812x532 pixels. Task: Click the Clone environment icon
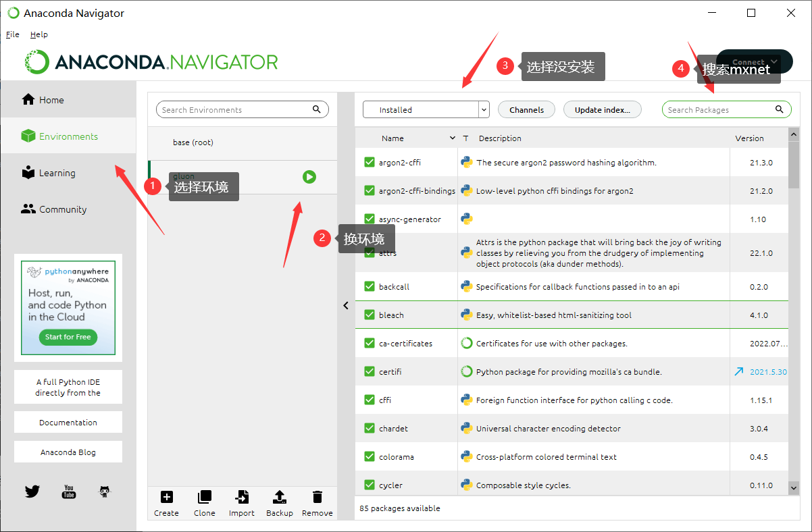click(x=204, y=498)
